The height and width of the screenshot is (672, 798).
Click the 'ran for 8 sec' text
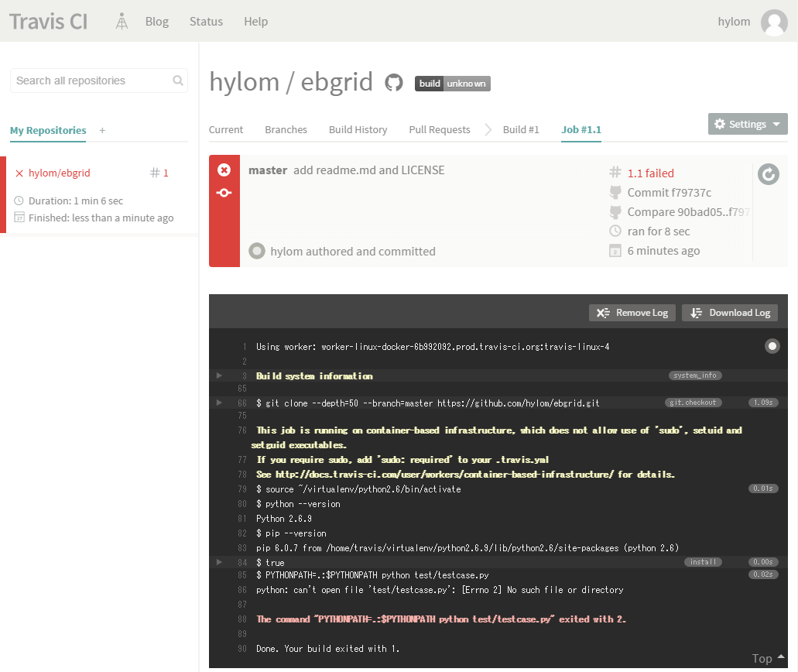(x=659, y=231)
